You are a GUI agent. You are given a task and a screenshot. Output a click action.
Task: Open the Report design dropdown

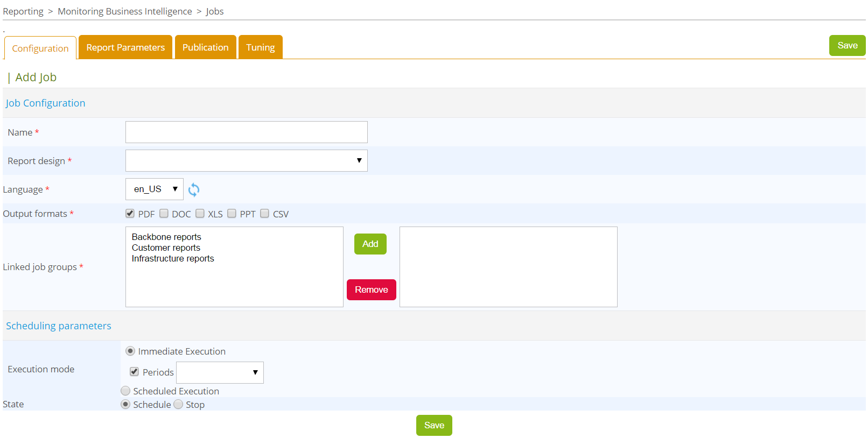[246, 160]
